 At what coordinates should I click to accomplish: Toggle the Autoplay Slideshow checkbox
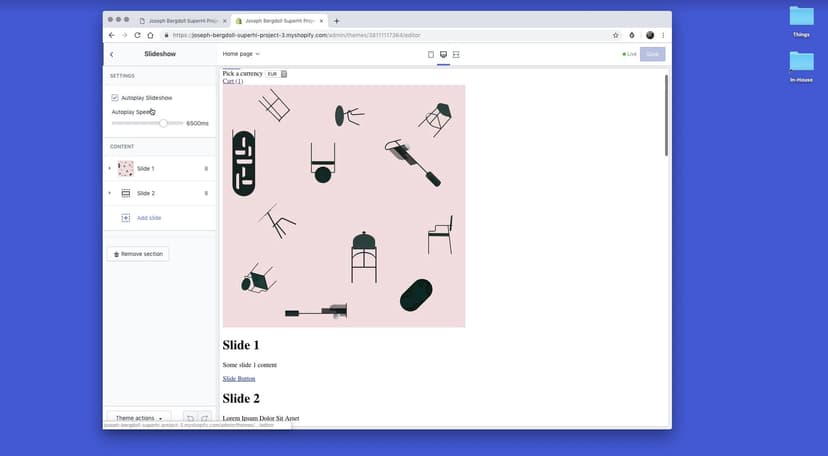click(115, 98)
